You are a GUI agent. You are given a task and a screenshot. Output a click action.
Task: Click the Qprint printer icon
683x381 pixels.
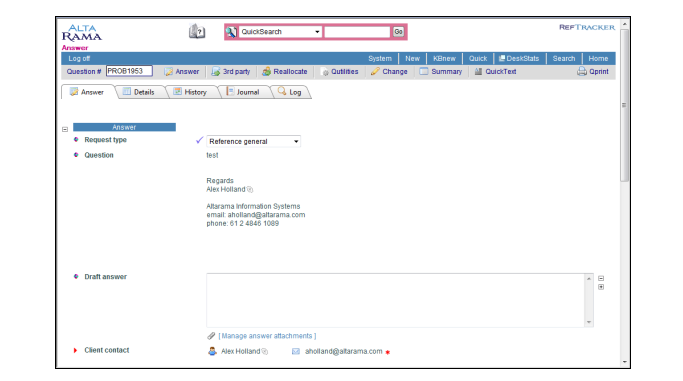[x=582, y=71]
